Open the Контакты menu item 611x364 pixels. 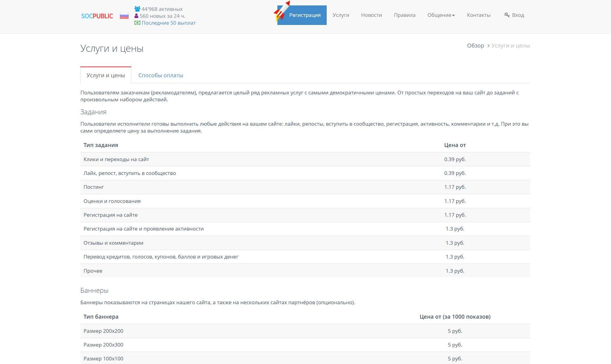point(478,15)
